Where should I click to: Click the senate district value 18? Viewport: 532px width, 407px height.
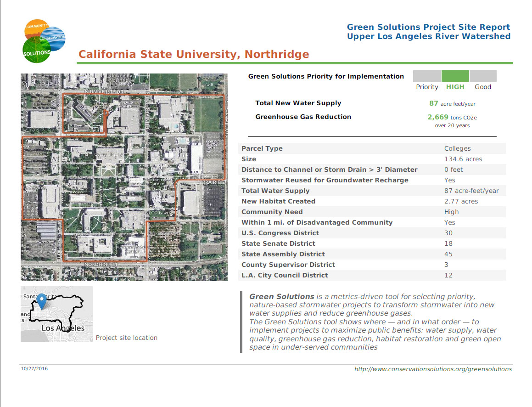448,243
